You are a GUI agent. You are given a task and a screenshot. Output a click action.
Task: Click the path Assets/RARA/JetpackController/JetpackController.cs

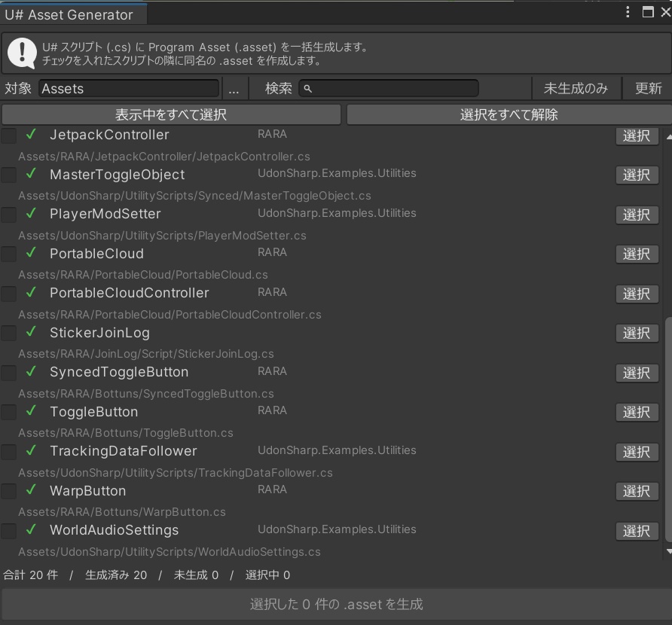click(164, 157)
